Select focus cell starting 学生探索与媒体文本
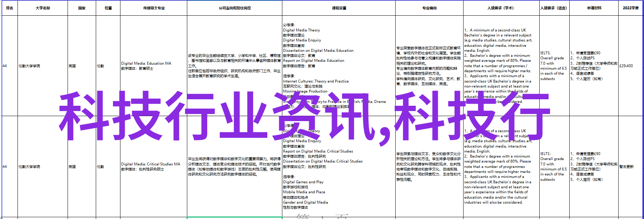The image size is (644, 219). [x=429, y=166]
